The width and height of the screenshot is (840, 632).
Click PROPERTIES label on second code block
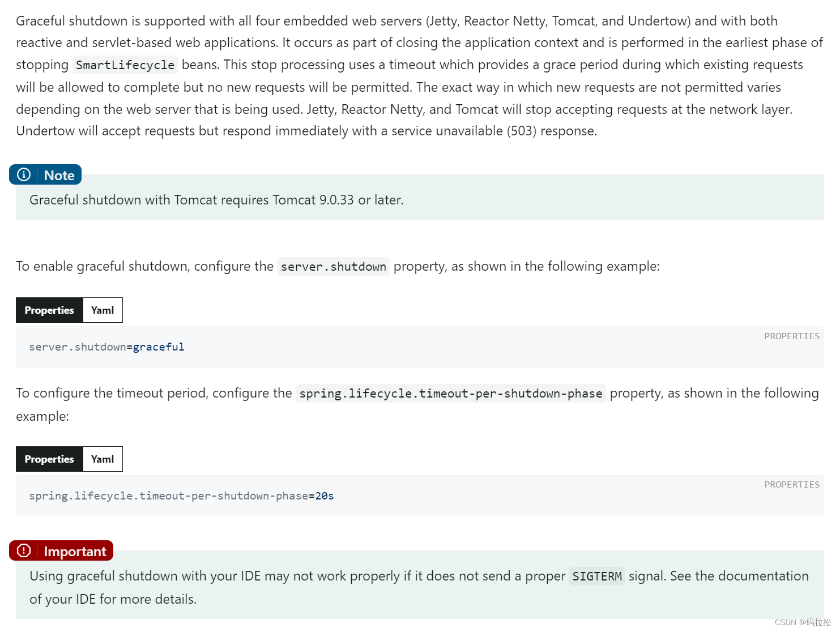click(x=792, y=485)
